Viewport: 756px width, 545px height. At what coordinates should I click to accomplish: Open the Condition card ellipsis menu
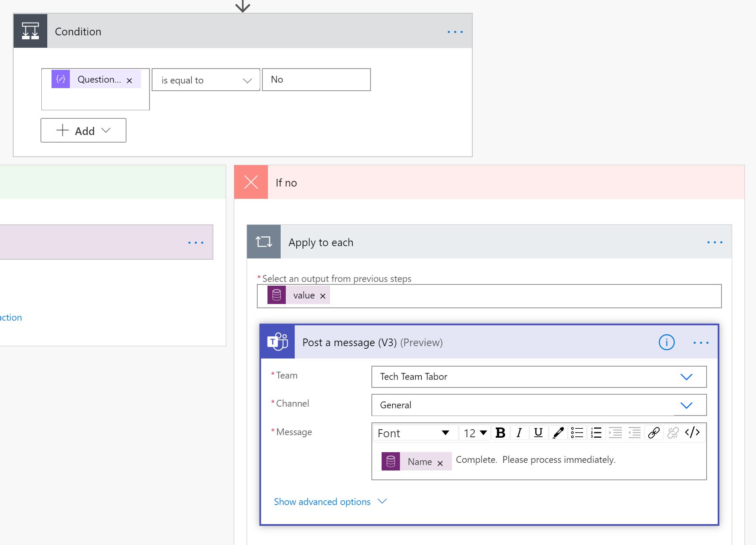point(454,31)
